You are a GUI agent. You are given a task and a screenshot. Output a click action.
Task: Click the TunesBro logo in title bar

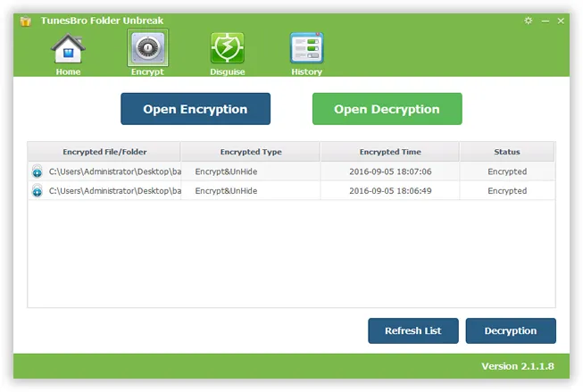pyautogui.click(x=25, y=21)
